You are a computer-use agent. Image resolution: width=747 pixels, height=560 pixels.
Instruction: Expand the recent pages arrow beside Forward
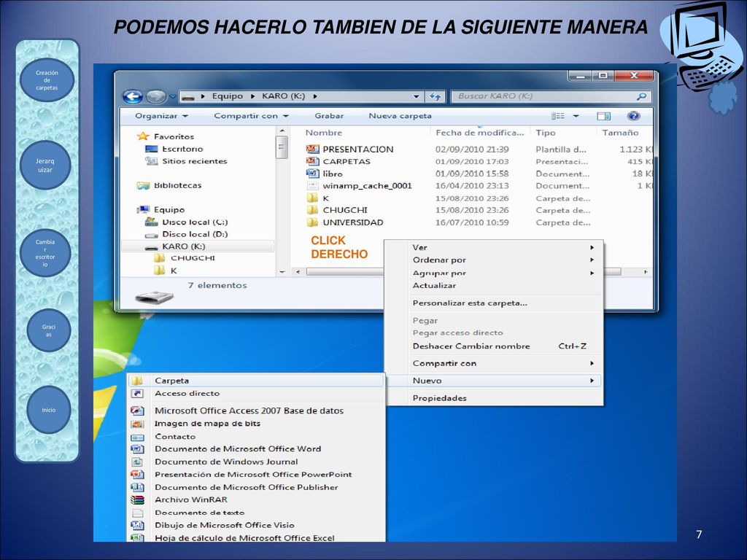pyautogui.click(x=172, y=97)
